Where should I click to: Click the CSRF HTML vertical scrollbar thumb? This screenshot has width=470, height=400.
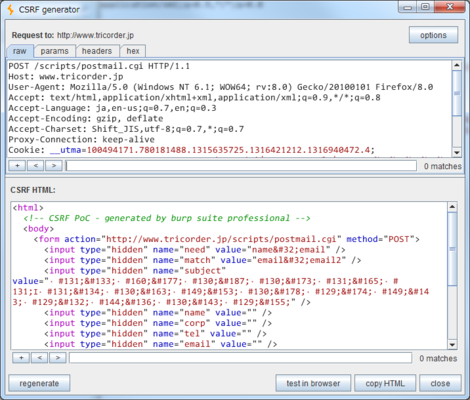[452, 249]
